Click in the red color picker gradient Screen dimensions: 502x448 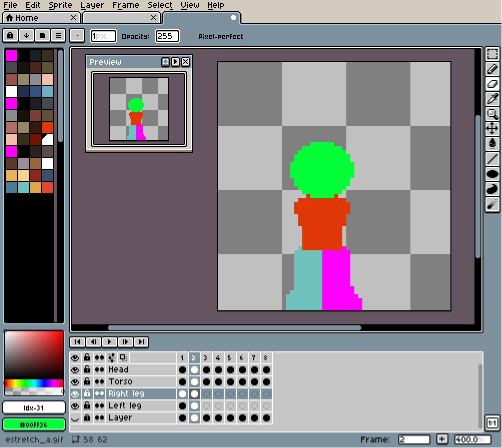coord(34,355)
